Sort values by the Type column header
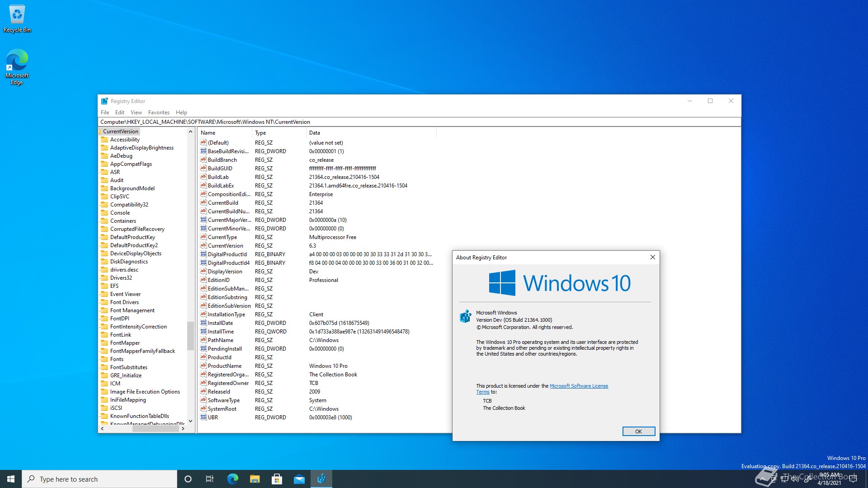Screen dimensions: 868x488 tap(279, 133)
